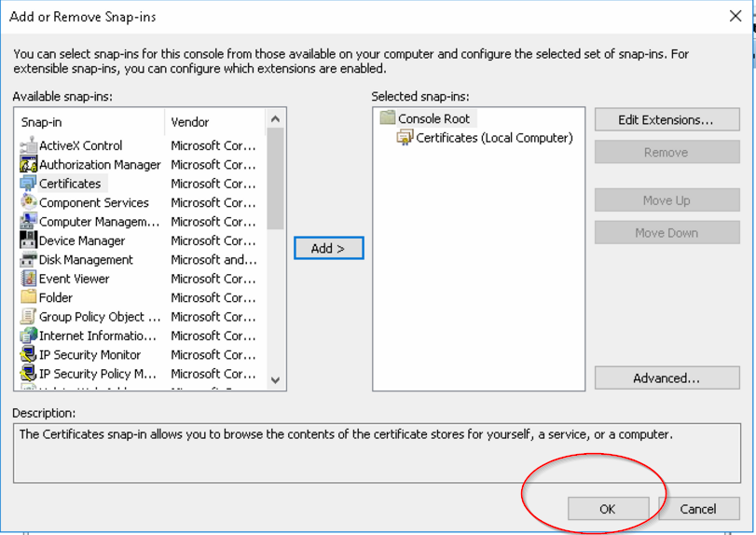Select Console Root in selected snap-ins
The width and height of the screenshot is (756, 535).
(x=433, y=118)
